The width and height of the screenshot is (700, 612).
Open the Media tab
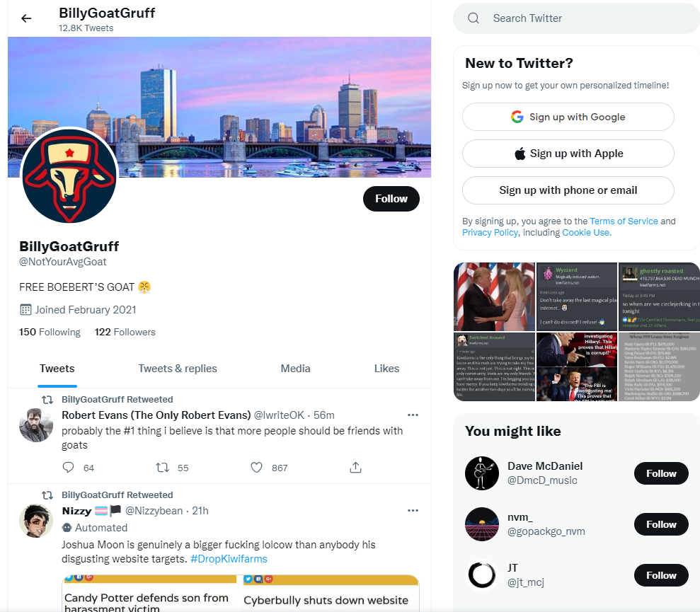295,369
